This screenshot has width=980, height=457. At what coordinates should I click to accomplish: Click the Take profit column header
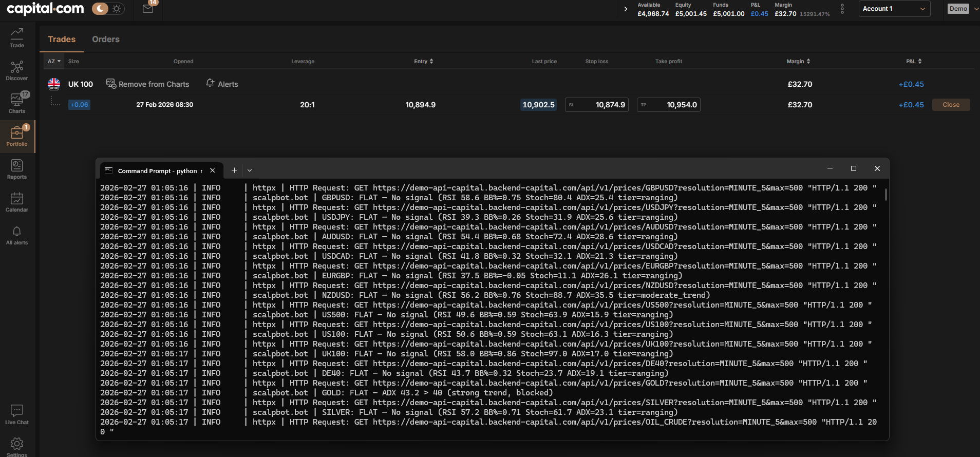tap(669, 61)
